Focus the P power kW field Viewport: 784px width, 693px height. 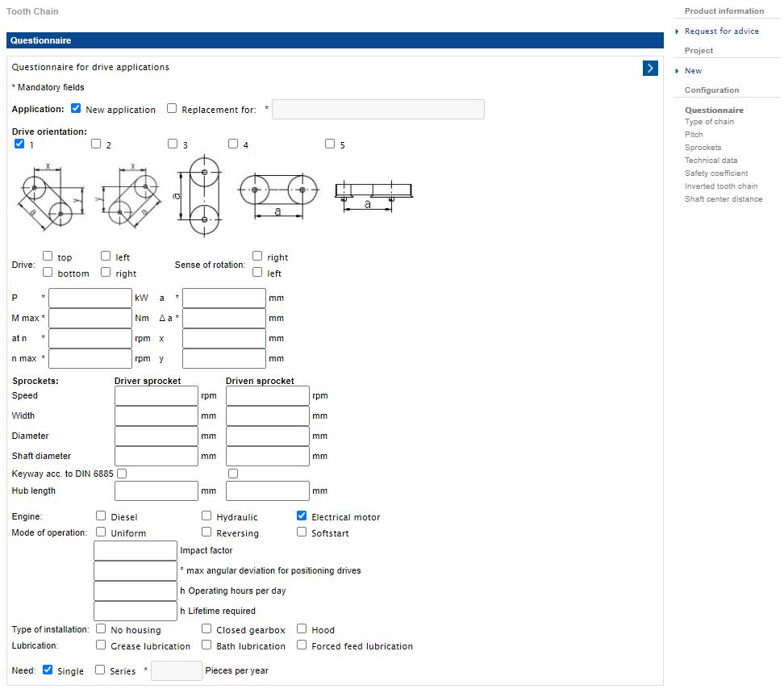(90, 298)
